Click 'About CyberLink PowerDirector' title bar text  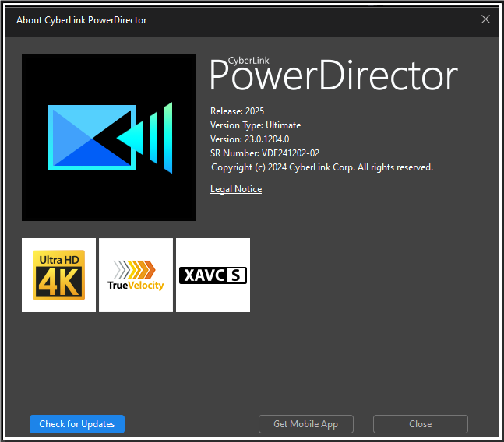click(82, 20)
